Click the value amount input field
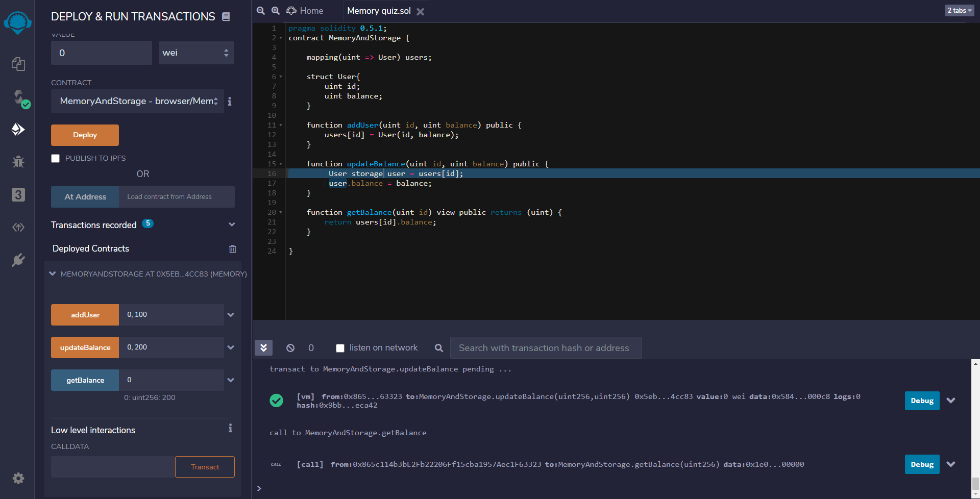980x499 pixels. 102,53
